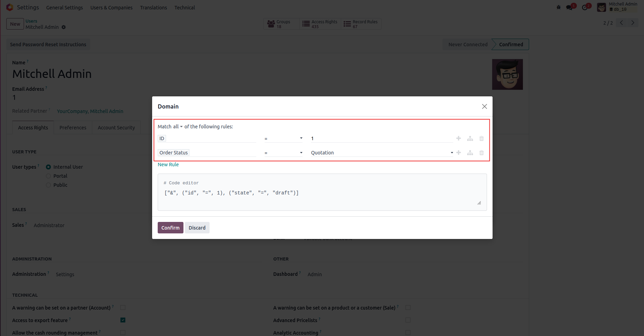The width and height of the screenshot is (644, 336).
Task: Add a branch to Order Status rule
Action: pyautogui.click(x=470, y=153)
